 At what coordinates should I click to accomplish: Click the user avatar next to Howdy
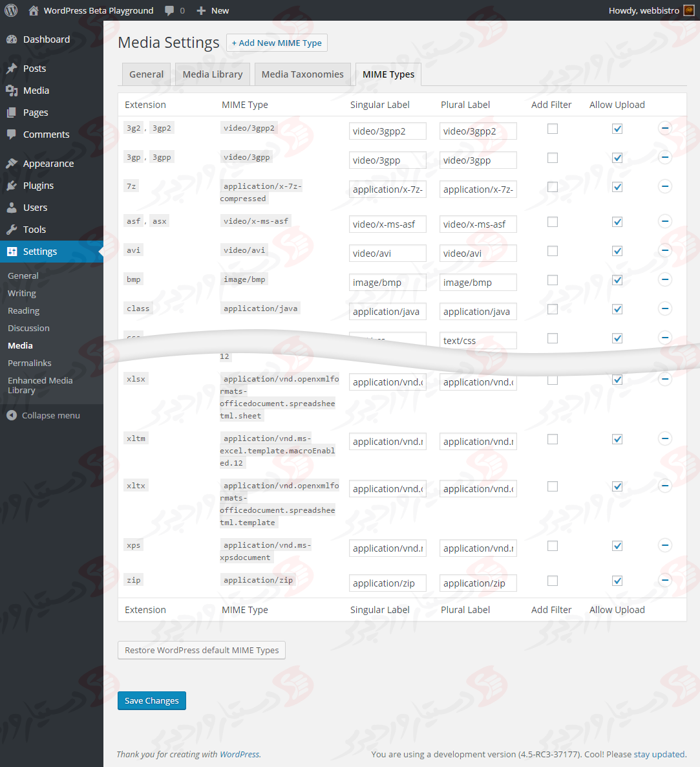(689, 10)
